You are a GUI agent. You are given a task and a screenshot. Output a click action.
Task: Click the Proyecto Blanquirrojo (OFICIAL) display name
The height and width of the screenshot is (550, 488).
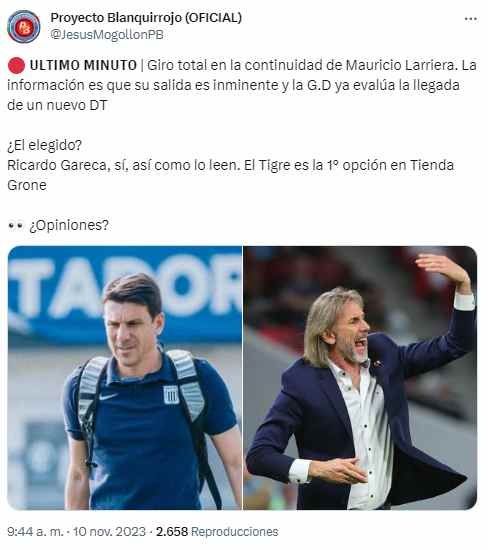pyautogui.click(x=146, y=18)
